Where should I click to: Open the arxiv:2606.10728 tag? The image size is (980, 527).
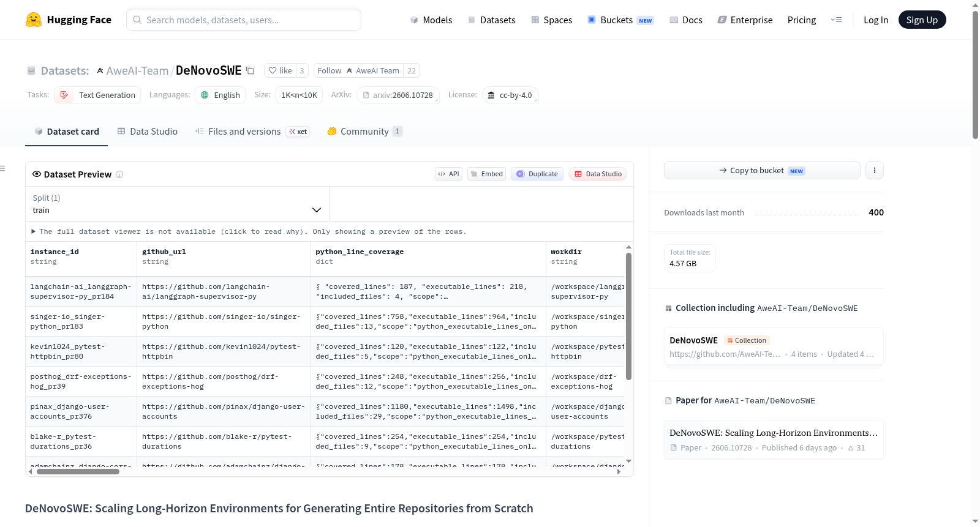point(398,95)
